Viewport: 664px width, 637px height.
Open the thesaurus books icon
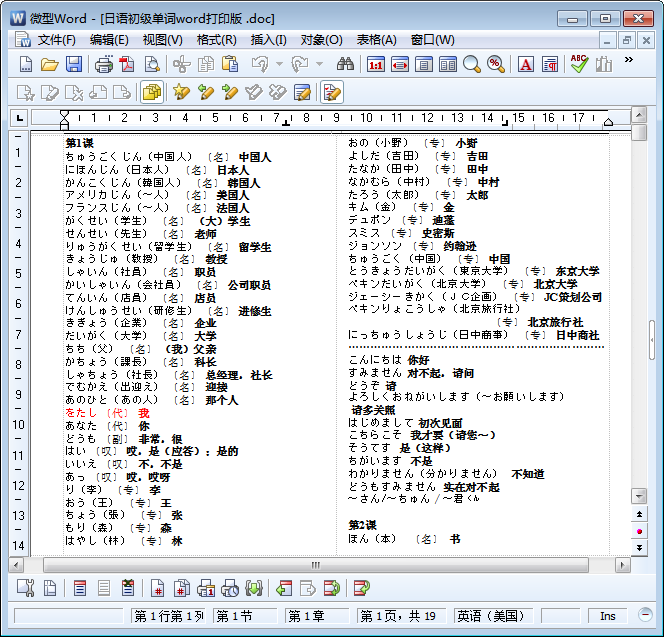tap(603, 64)
